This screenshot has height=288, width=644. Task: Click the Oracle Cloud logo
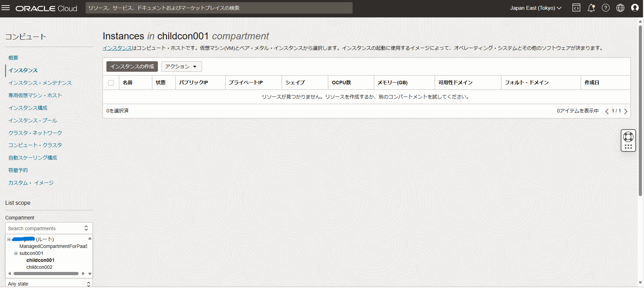pyautogui.click(x=46, y=8)
